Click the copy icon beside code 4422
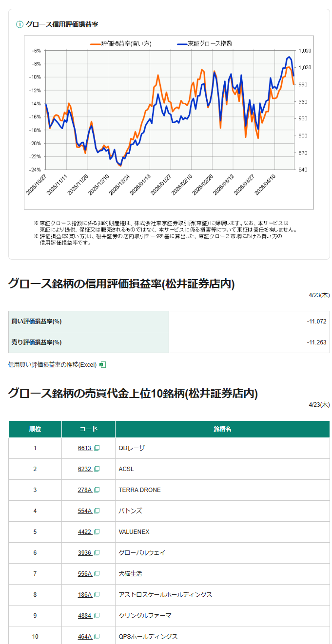Screen dimensions: 332x644 [97, 532]
